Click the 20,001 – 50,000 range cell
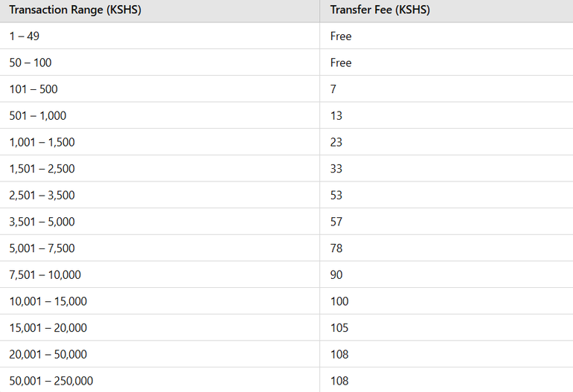The height and width of the screenshot is (392, 573). [x=48, y=354]
